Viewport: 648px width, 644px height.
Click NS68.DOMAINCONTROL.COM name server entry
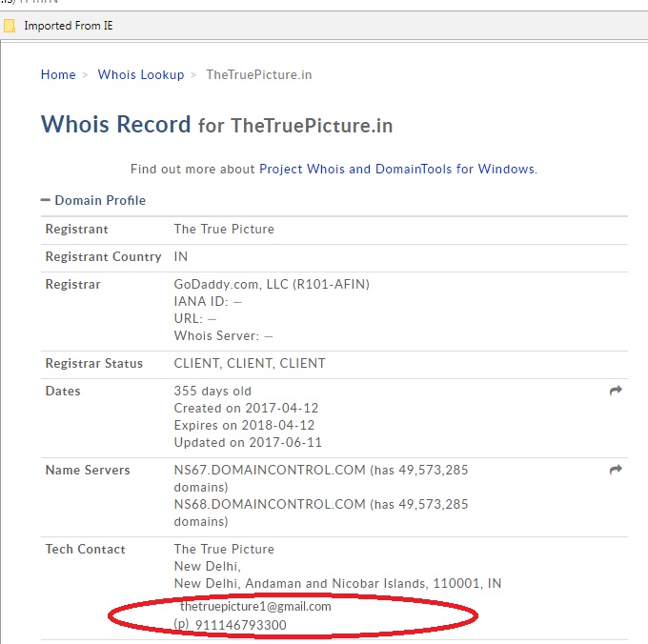[321, 513]
